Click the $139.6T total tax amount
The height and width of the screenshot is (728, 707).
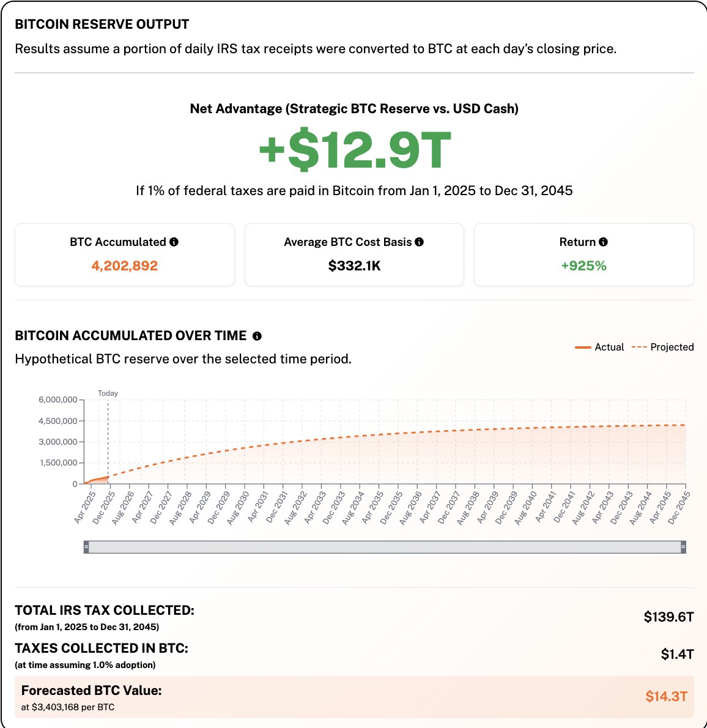click(668, 617)
